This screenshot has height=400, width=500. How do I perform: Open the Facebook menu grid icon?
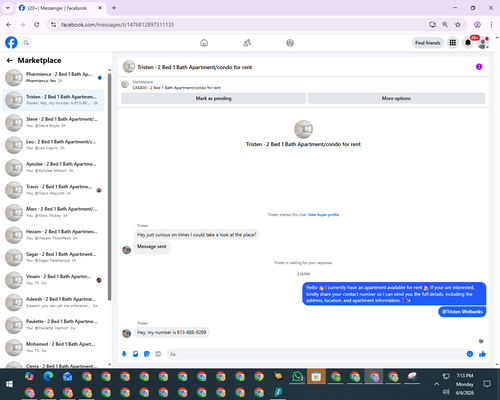tap(453, 43)
